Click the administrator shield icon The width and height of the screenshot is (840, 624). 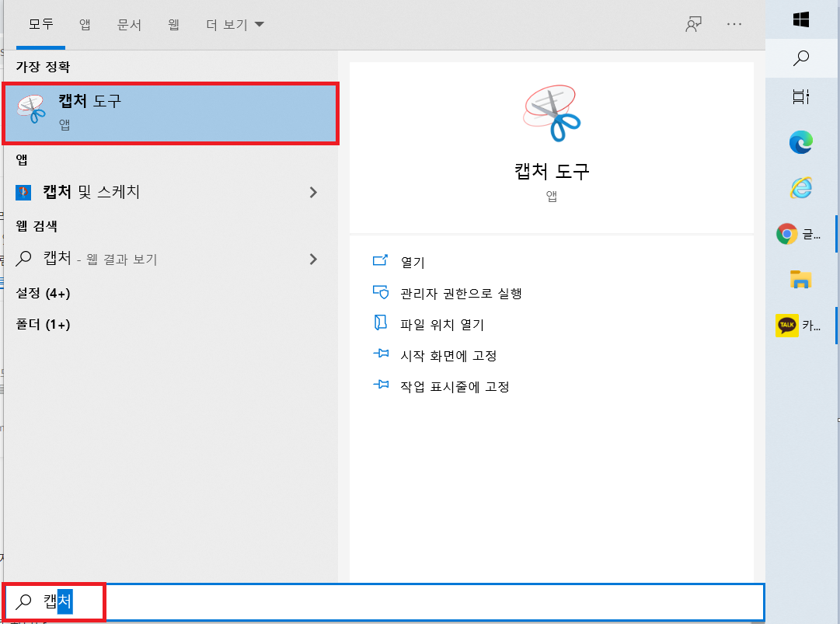pos(380,292)
